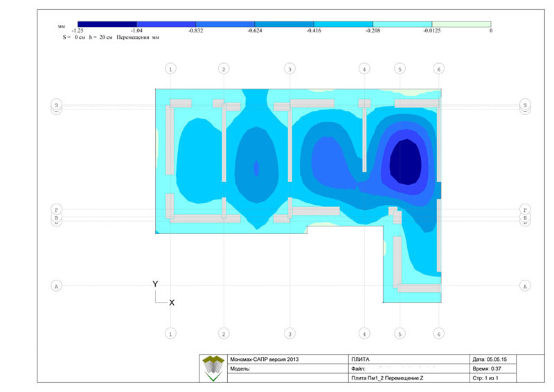Select axis marker 1 below the slab

pos(170,334)
